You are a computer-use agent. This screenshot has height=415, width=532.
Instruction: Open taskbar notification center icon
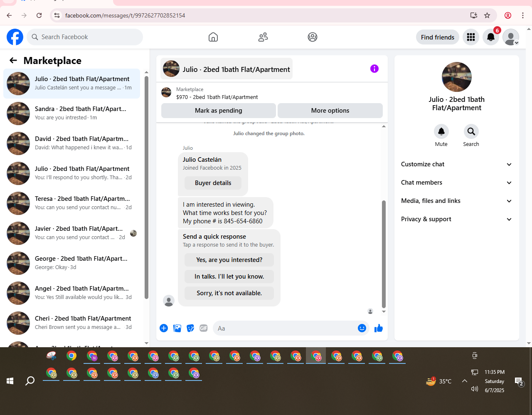pos(519,381)
